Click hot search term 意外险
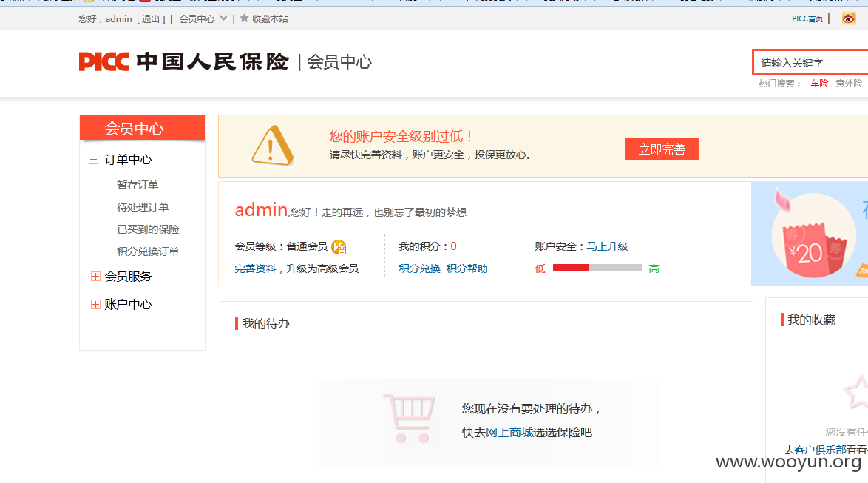Image resolution: width=868 pixels, height=483 pixels. pos(849,84)
